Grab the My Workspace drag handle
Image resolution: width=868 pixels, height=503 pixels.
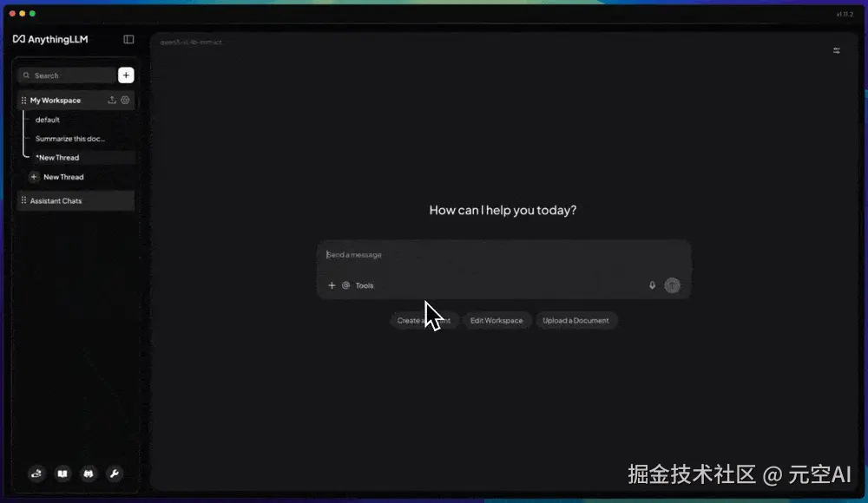[23, 100]
